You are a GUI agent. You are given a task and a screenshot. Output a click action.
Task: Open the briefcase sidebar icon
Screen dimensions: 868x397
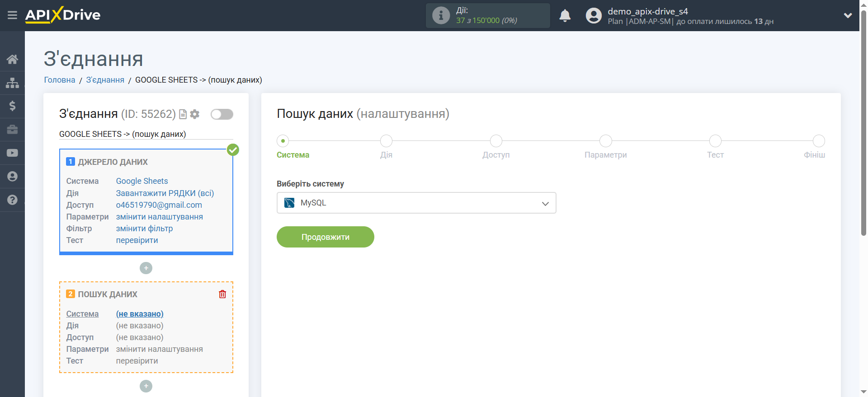coord(12,130)
